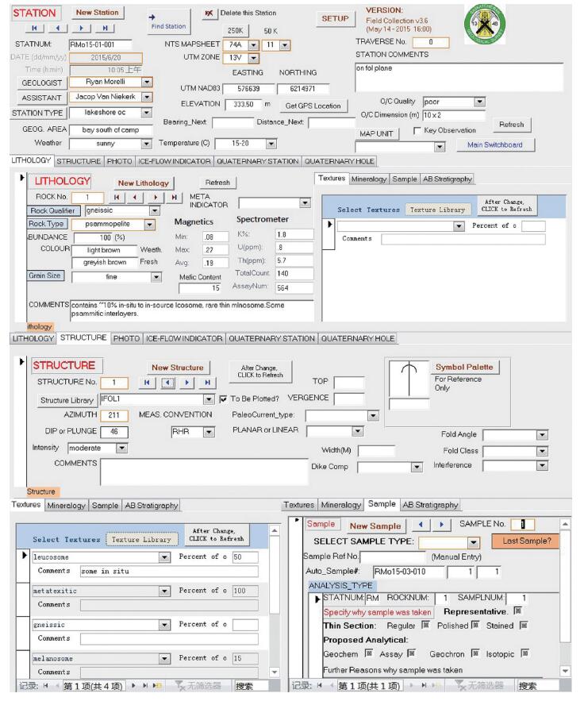Viewport: 588px width, 701px height.
Task: Open the top ICE-FLOW INDICATOR tab
Action: coord(175,161)
